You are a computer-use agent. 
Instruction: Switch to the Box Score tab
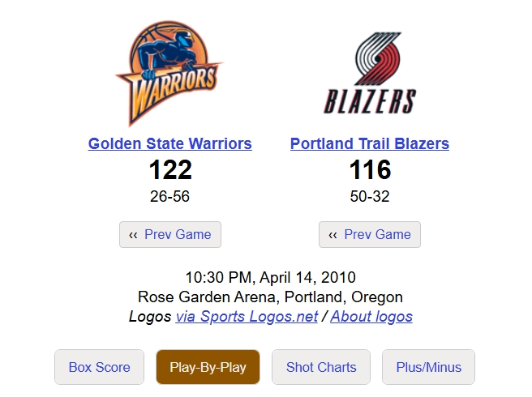[99, 367]
